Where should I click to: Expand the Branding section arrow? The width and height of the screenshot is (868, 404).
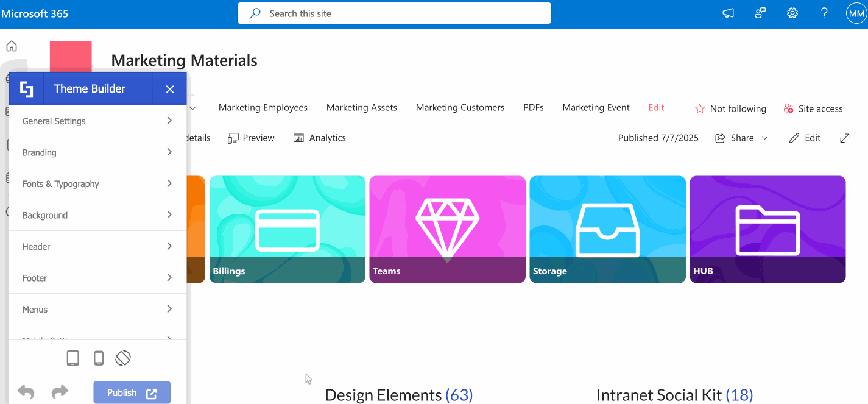coord(169,152)
